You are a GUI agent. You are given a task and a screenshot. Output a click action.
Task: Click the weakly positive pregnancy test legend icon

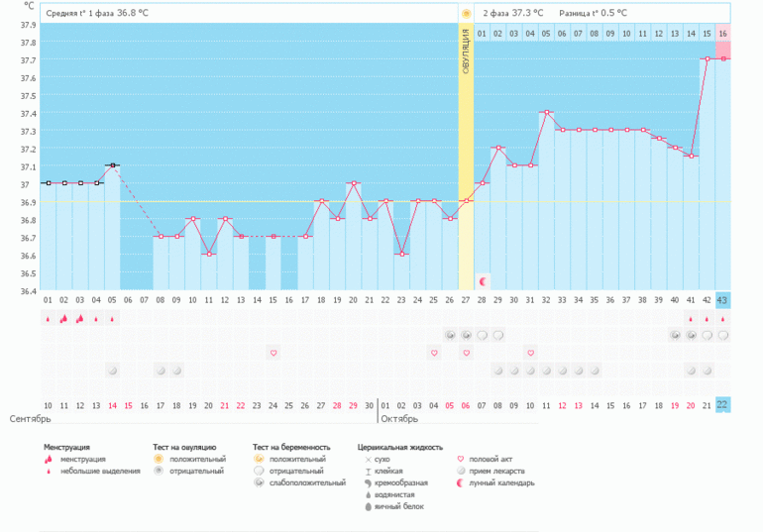click(x=258, y=482)
